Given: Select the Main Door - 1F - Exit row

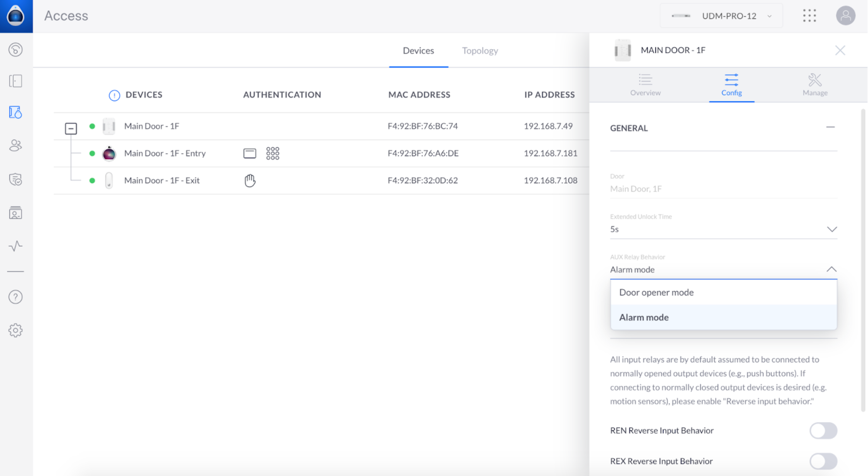Looking at the screenshot, I should [x=162, y=181].
